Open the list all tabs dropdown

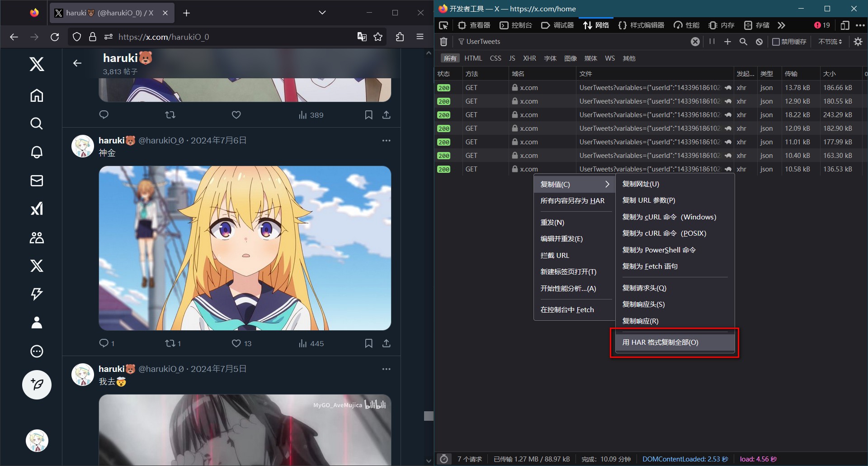(322, 13)
